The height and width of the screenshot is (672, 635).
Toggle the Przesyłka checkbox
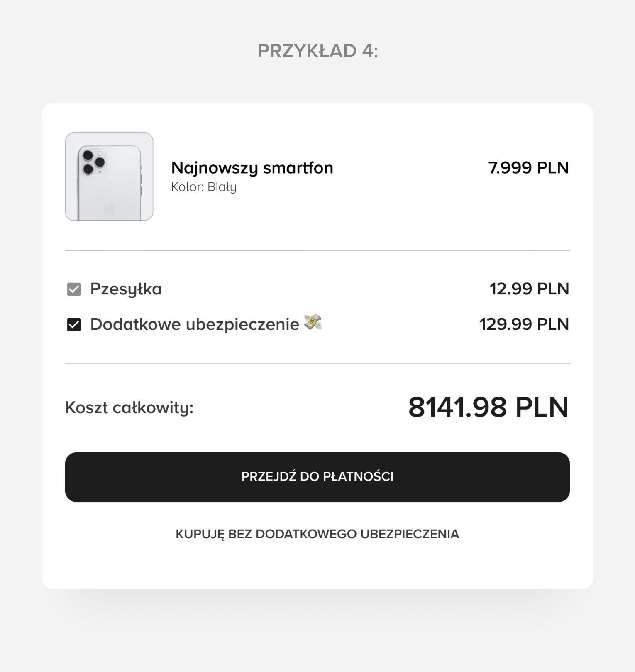pyautogui.click(x=74, y=289)
